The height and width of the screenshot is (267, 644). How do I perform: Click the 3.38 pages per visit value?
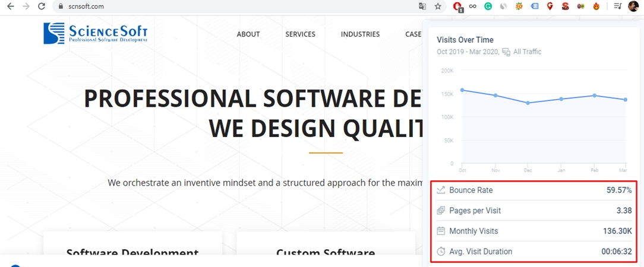pos(625,211)
